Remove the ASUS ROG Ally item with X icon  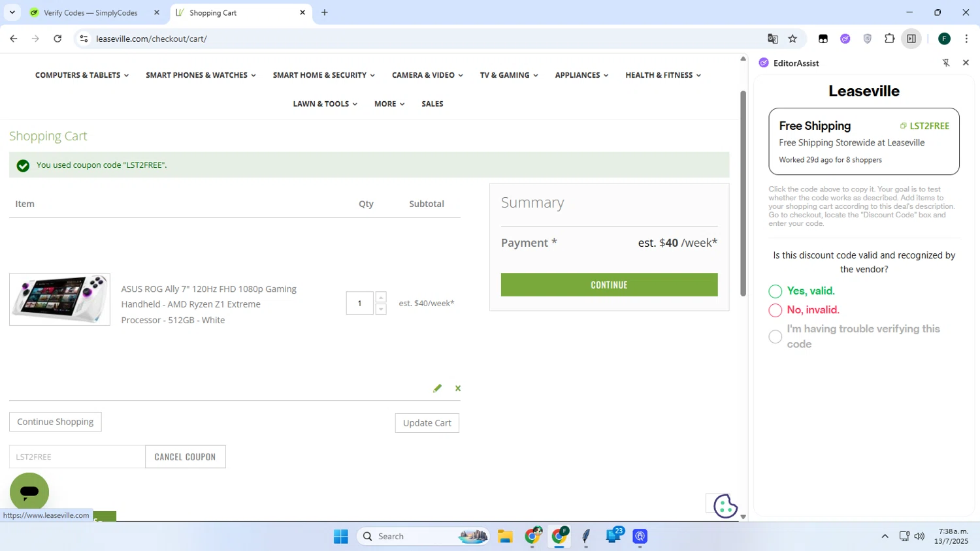[458, 388]
